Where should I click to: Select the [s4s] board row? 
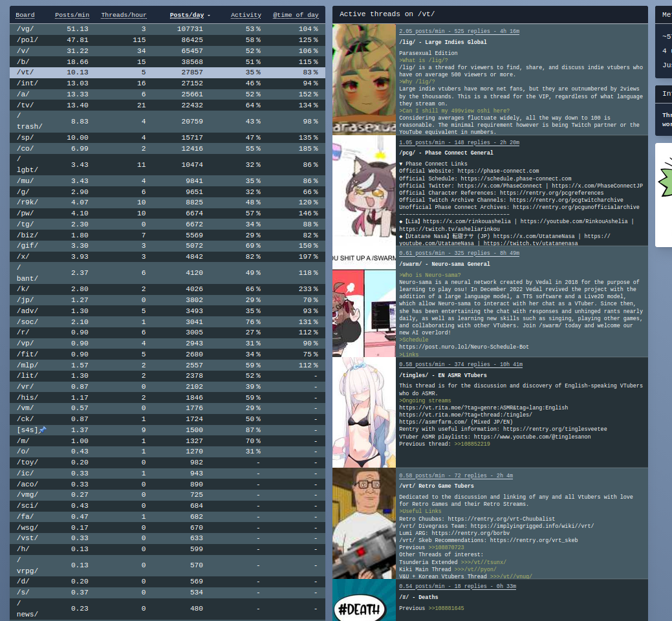(167, 430)
